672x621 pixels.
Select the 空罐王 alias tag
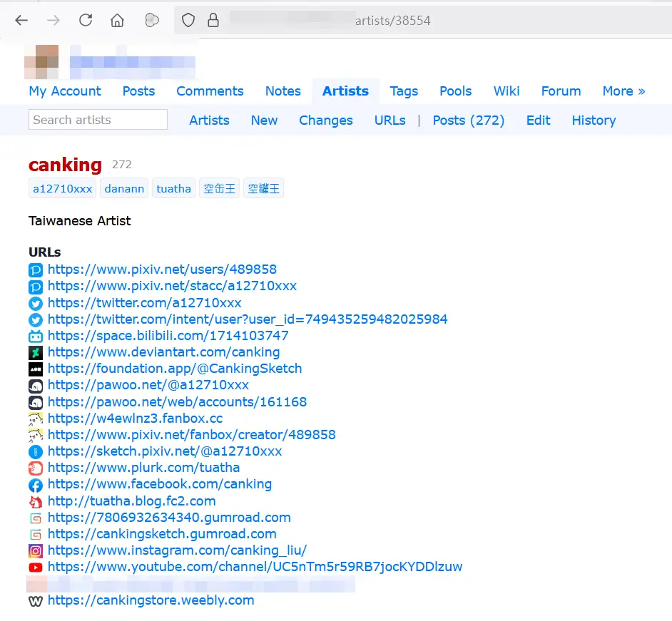[263, 188]
